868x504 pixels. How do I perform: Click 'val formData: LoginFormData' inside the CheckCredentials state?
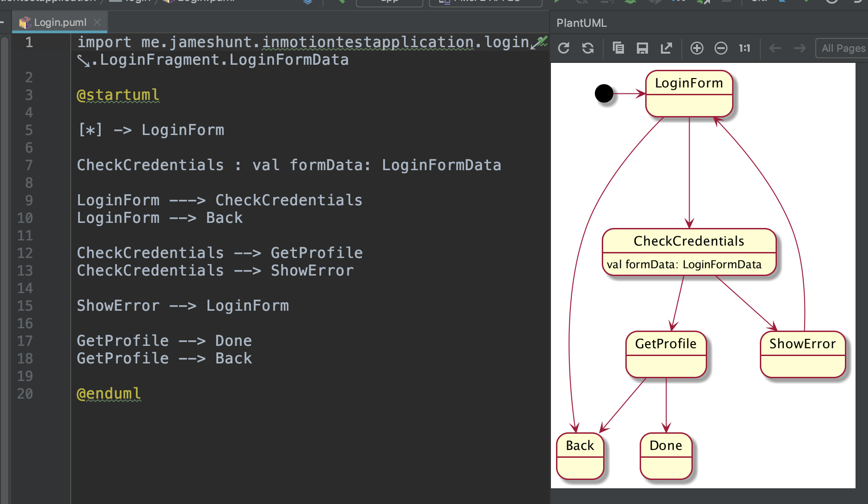(x=684, y=264)
